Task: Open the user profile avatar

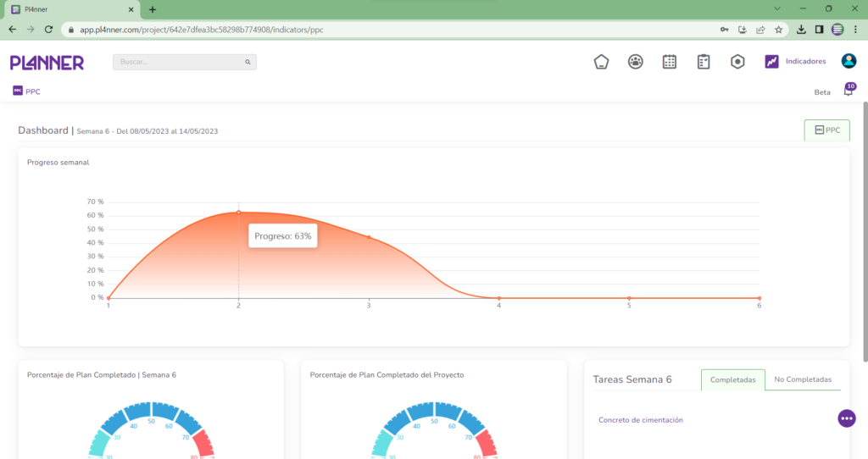Action: coord(849,61)
